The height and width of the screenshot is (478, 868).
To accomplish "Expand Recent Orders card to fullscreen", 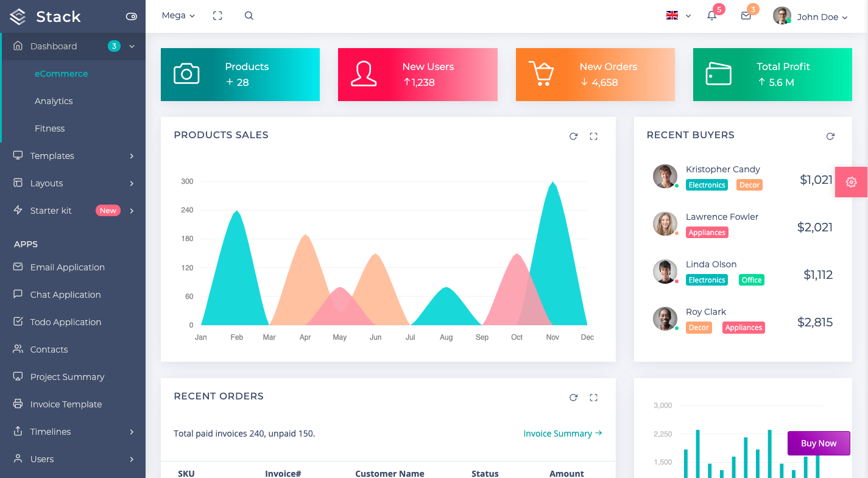I will coord(594,398).
